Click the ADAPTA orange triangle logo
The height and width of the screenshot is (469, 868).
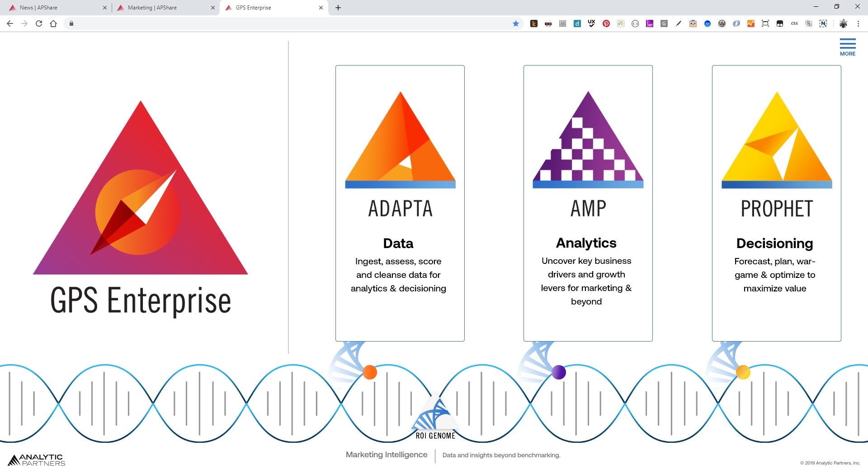pos(400,140)
